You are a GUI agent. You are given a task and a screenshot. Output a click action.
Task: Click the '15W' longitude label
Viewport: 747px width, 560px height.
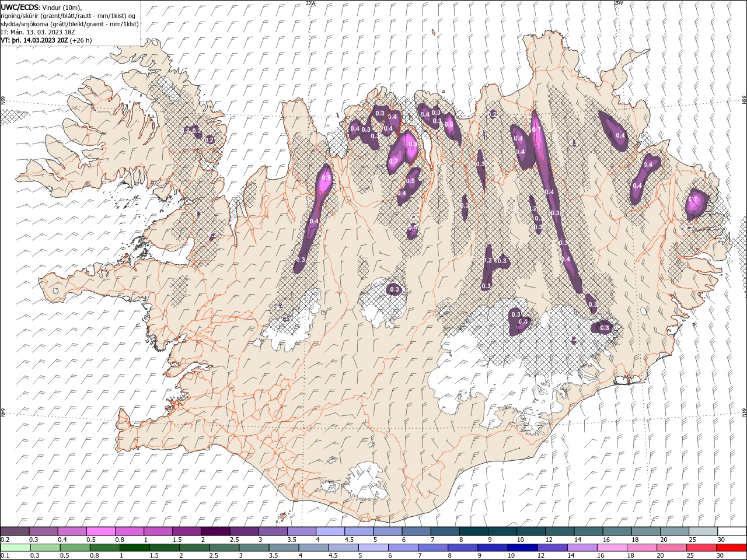point(618,3)
